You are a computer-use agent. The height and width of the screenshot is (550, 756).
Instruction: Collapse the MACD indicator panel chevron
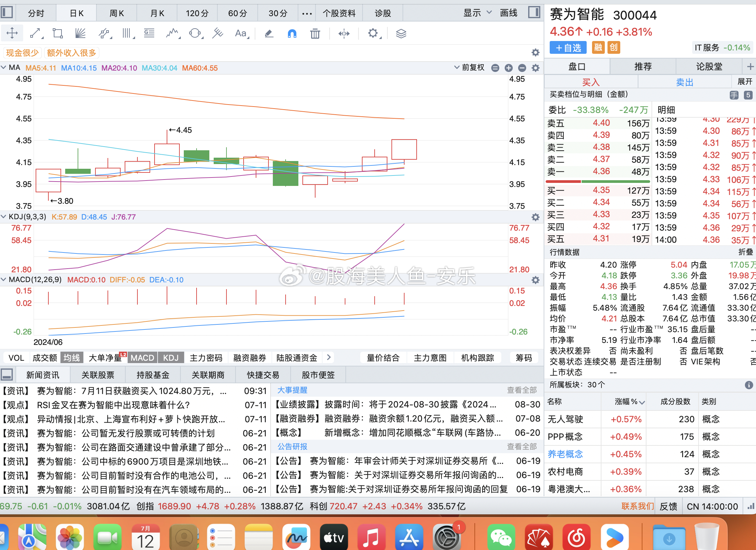[x=3, y=279]
